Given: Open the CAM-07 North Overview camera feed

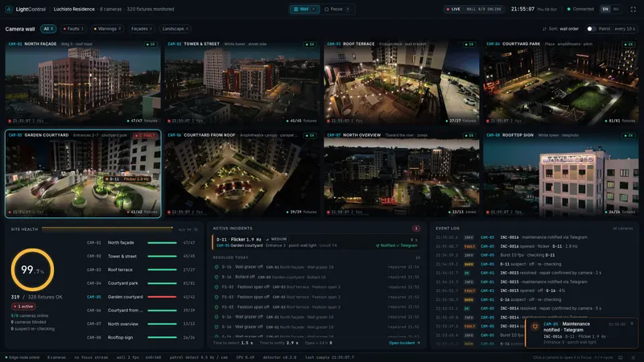Looking at the screenshot, I should point(402,174).
